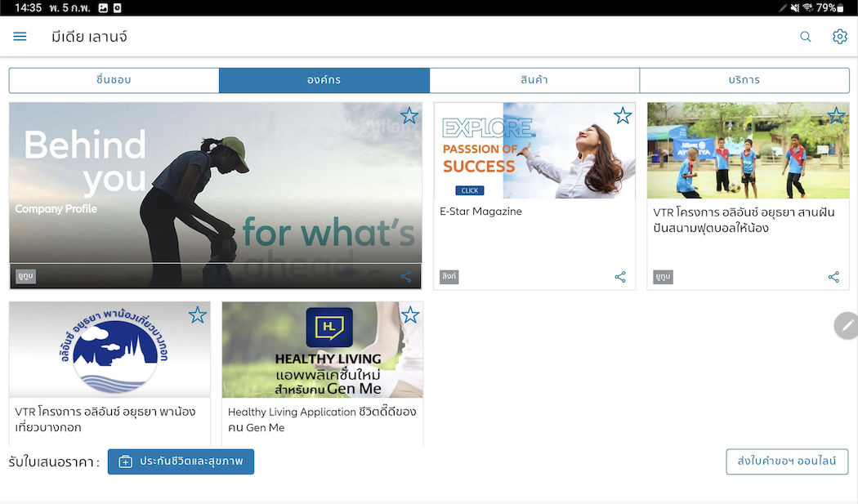Switch to the สินค้า tab
858x504 pixels.
pyautogui.click(x=534, y=80)
